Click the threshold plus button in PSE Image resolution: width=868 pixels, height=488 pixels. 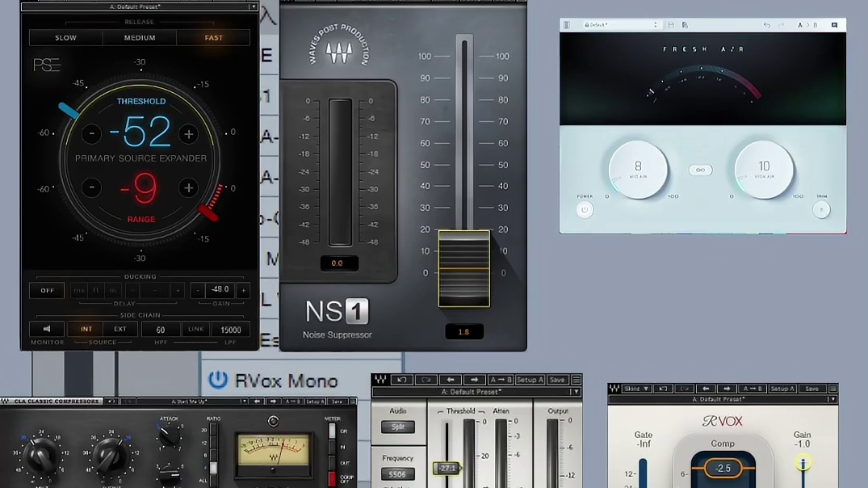point(188,134)
